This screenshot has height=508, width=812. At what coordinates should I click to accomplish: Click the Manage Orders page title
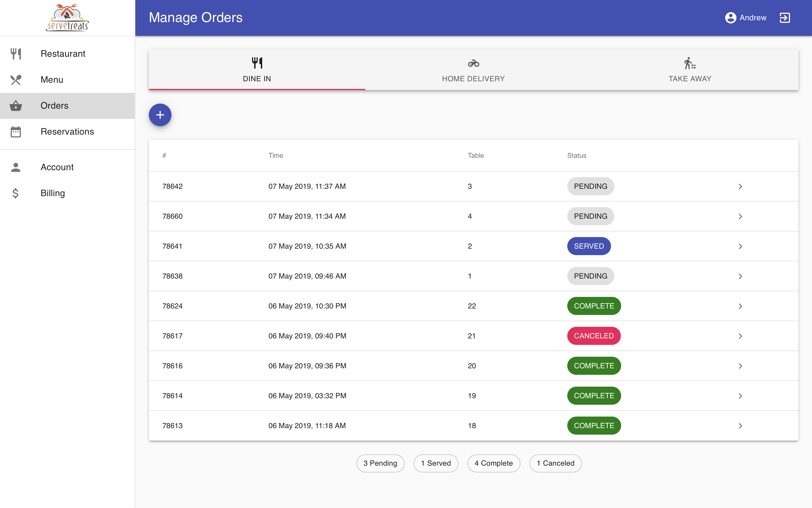click(x=196, y=17)
